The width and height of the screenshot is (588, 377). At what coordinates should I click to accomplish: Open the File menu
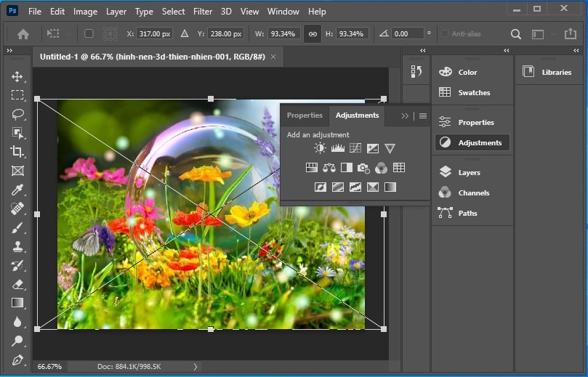(35, 12)
